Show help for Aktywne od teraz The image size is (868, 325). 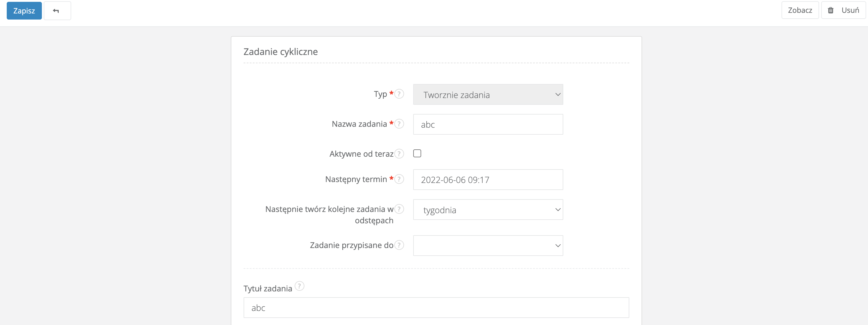point(399,154)
